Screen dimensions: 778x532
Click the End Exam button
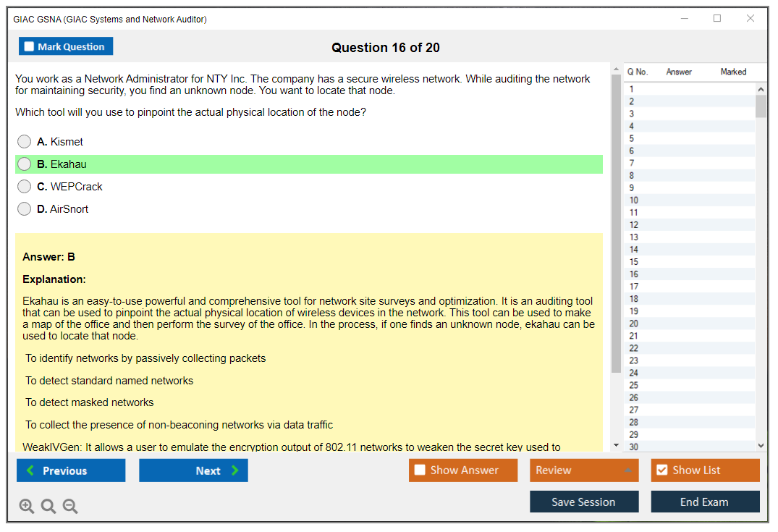pyautogui.click(x=705, y=502)
